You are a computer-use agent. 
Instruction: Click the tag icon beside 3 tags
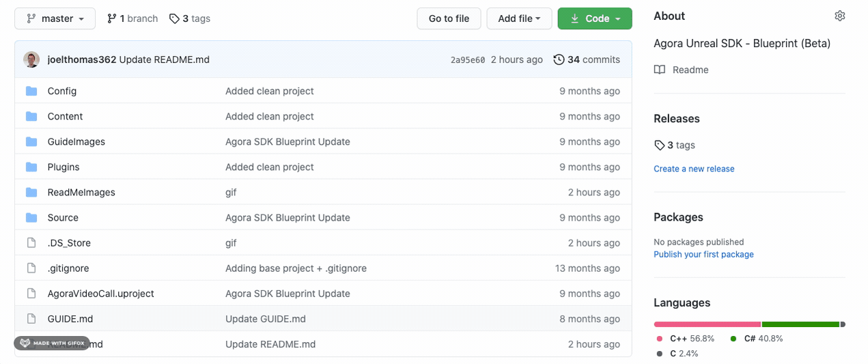174,18
